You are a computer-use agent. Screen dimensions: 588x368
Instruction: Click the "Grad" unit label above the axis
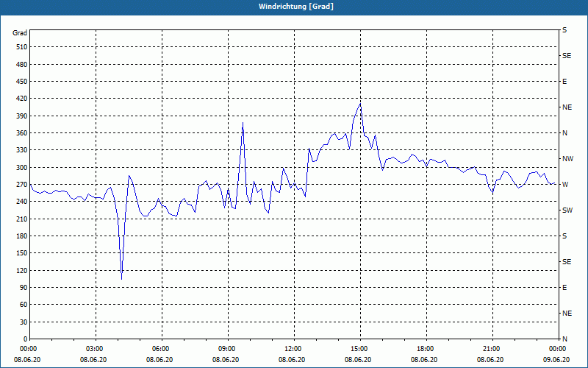[x=20, y=33]
